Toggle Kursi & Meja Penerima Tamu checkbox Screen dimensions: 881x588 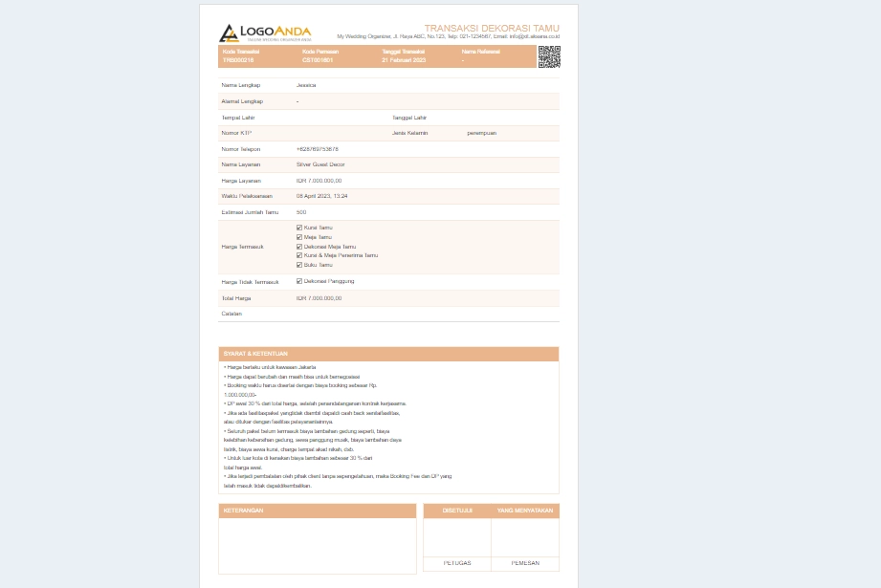pyautogui.click(x=299, y=255)
